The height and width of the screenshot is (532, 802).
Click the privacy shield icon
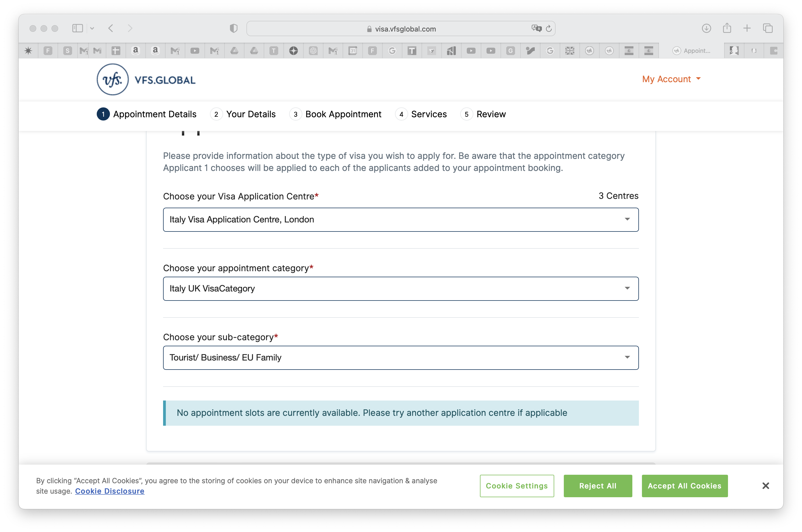click(234, 28)
